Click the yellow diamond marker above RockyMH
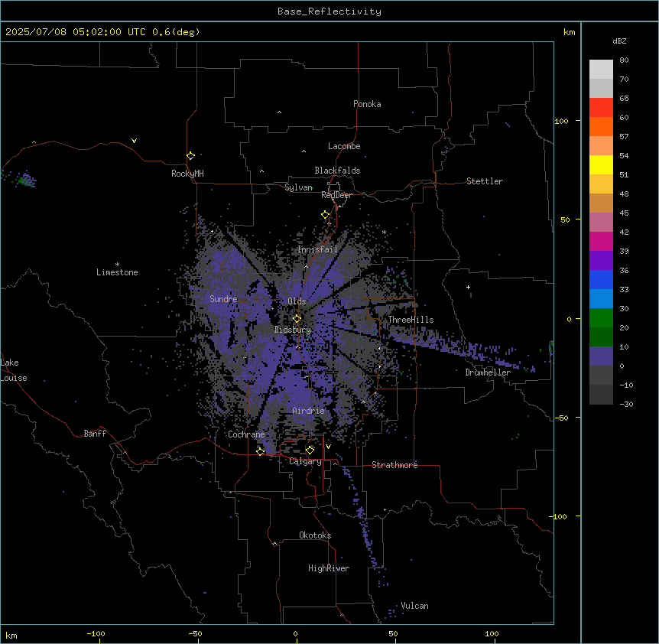This screenshot has width=659, height=644. [190, 156]
